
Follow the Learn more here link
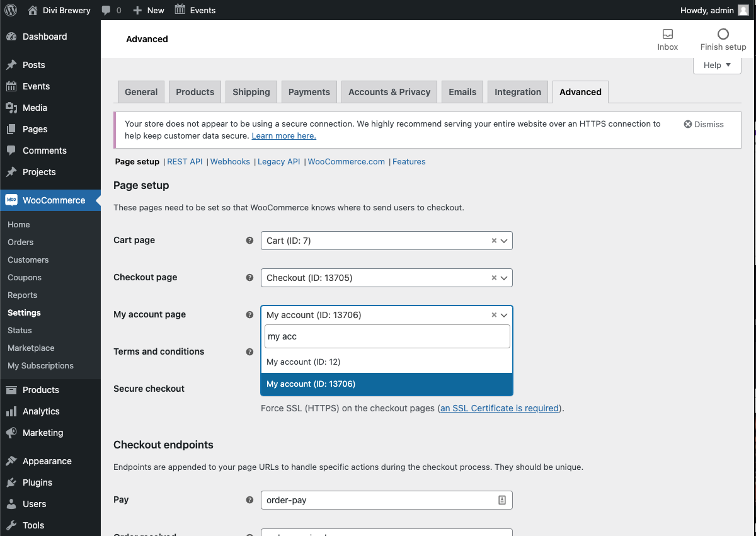click(x=284, y=136)
